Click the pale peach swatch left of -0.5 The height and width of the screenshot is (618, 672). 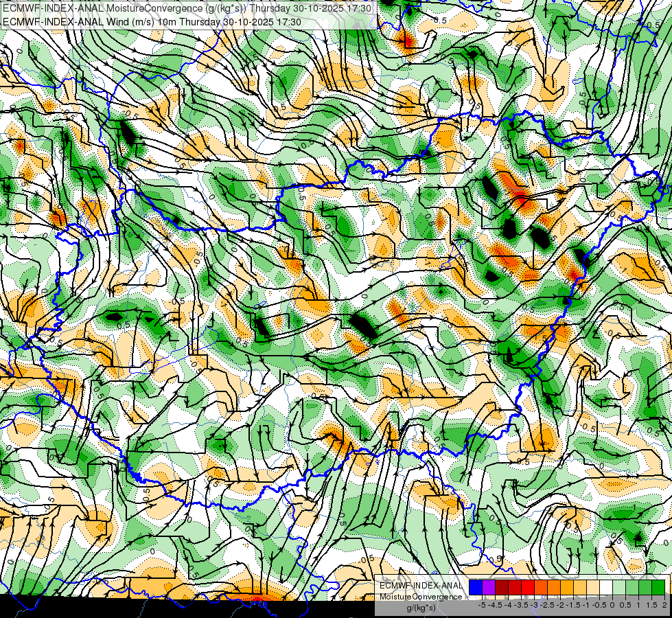point(592,587)
